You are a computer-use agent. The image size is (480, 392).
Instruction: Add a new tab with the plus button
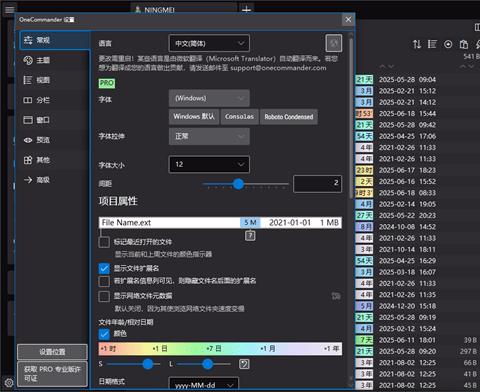[246, 10]
